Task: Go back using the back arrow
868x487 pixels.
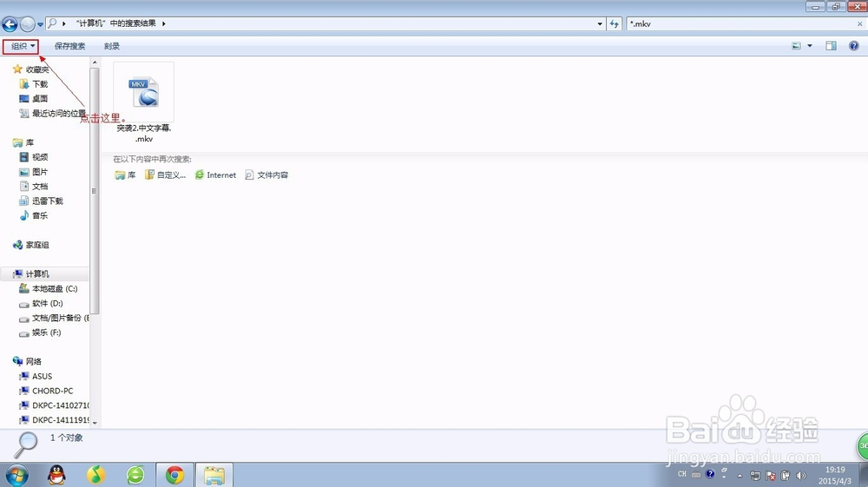Action: (x=10, y=23)
